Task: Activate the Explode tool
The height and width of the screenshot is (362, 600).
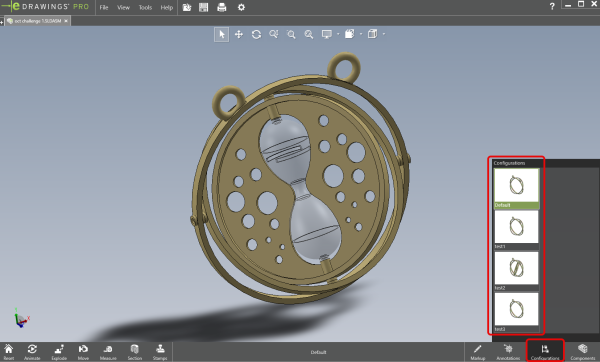Action: 59,352
